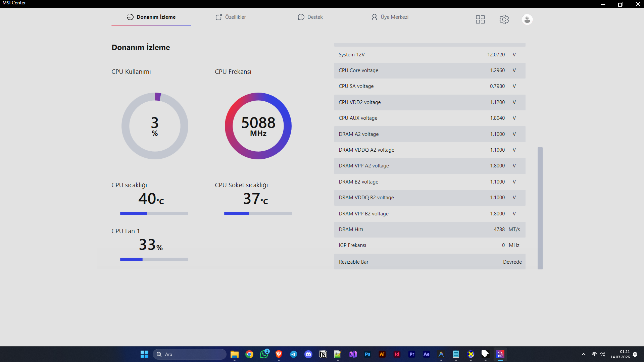The image size is (644, 362).
Task: Select the Resizable Bar row
Action: coord(430,262)
